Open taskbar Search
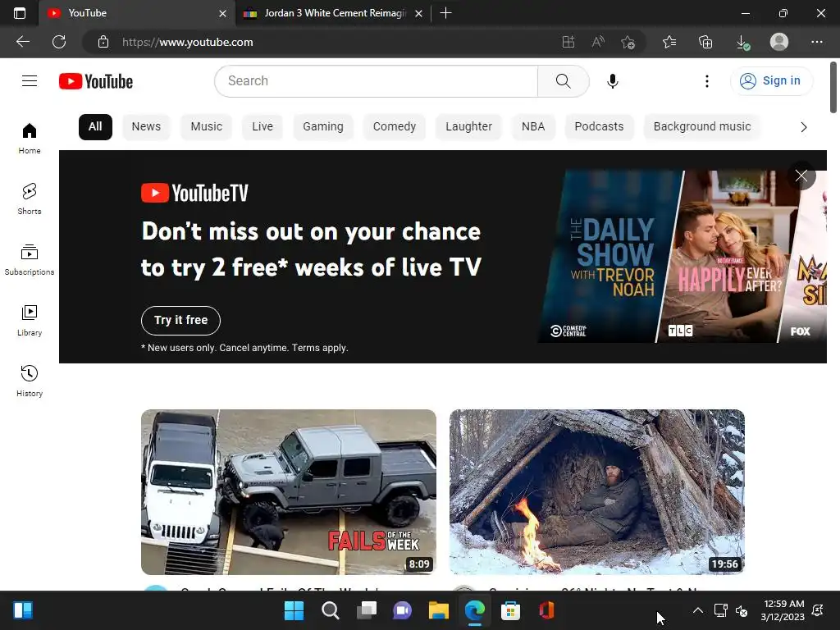Viewport: 840px width, 630px height. (330, 610)
